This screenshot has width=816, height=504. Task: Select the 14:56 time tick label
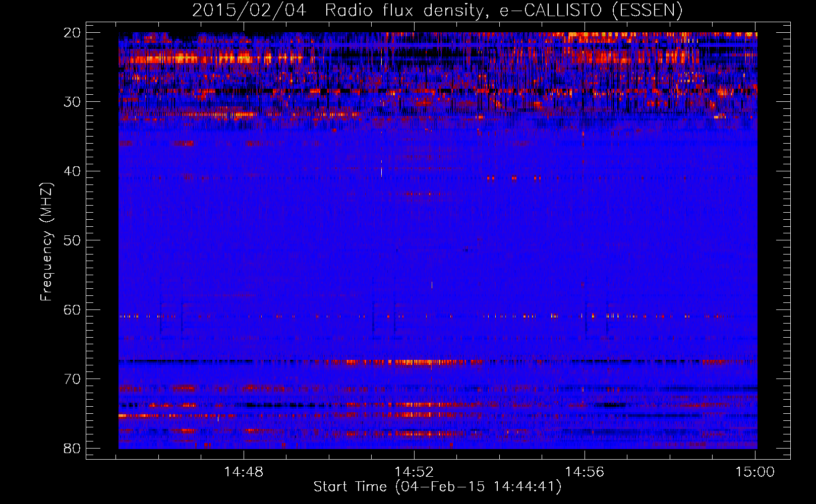coord(585,472)
